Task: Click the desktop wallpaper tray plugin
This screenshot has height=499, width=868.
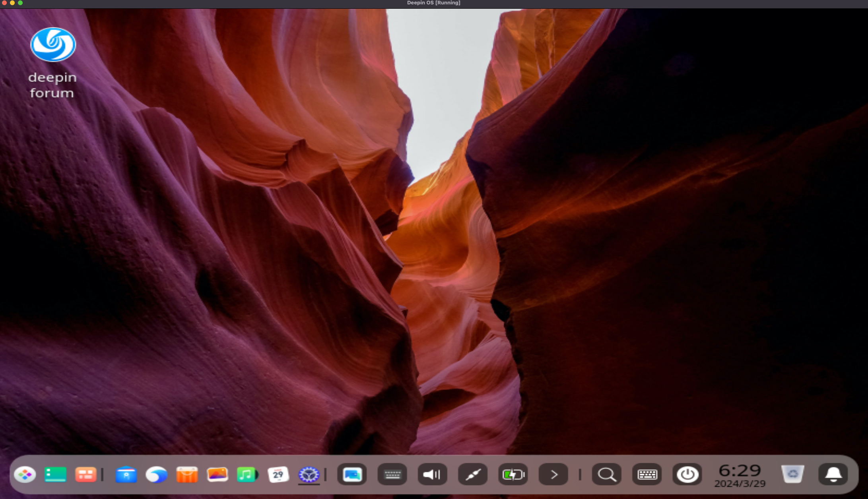Action: click(x=352, y=474)
